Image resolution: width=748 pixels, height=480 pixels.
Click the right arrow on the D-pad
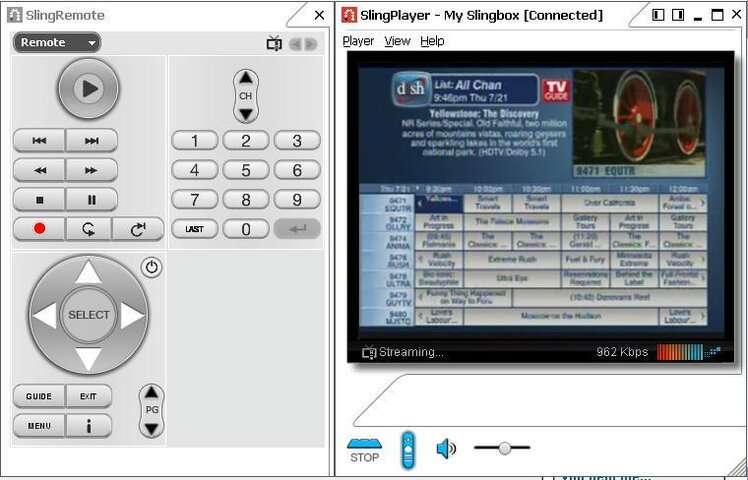click(x=132, y=315)
